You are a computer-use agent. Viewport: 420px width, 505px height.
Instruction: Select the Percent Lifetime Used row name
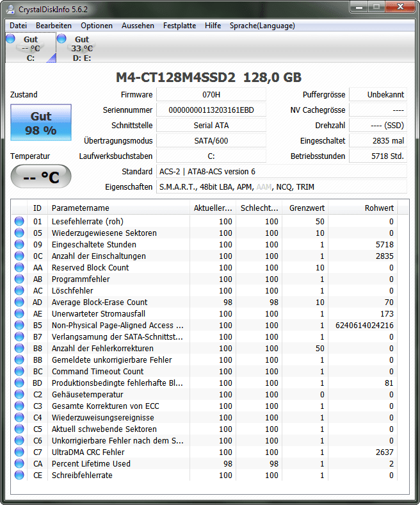point(91,464)
